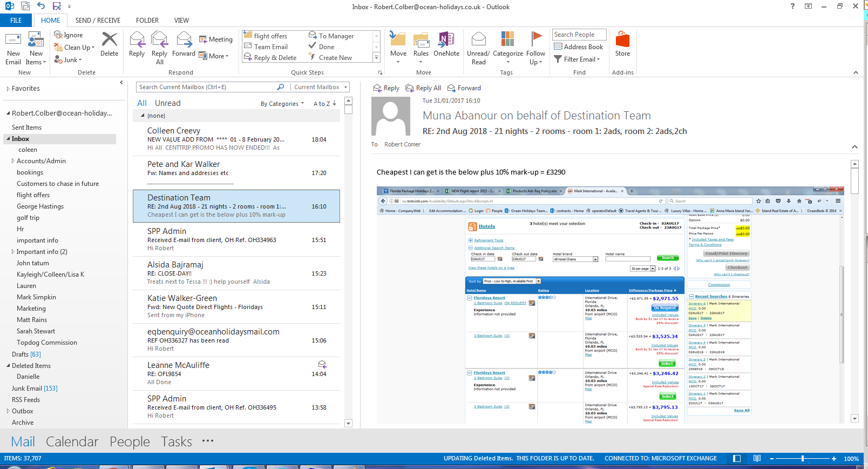868x469 pixels.
Task: Switch to Reading view in status bar
Action: (757, 459)
